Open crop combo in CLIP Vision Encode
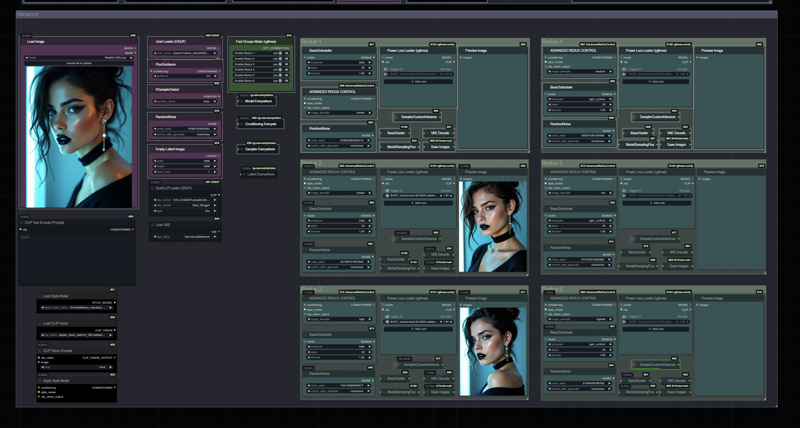This screenshot has width=800, height=428. tap(77, 367)
